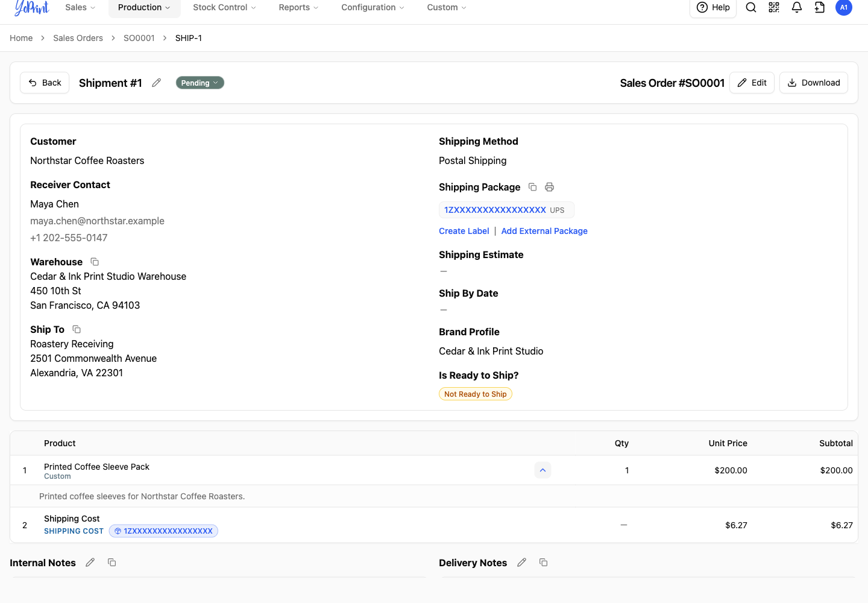868x603 pixels.
Task: Click the Cedar & Ink Print Studio brand profile
Action: pyautogui.click(x=491, y=351)
